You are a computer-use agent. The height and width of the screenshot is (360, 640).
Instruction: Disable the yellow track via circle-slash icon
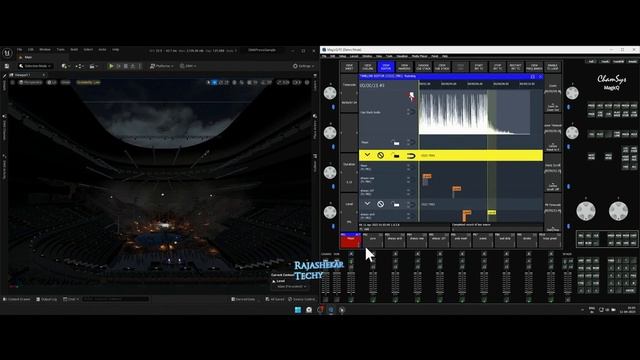pyautogui.click(x=380, y=155)
